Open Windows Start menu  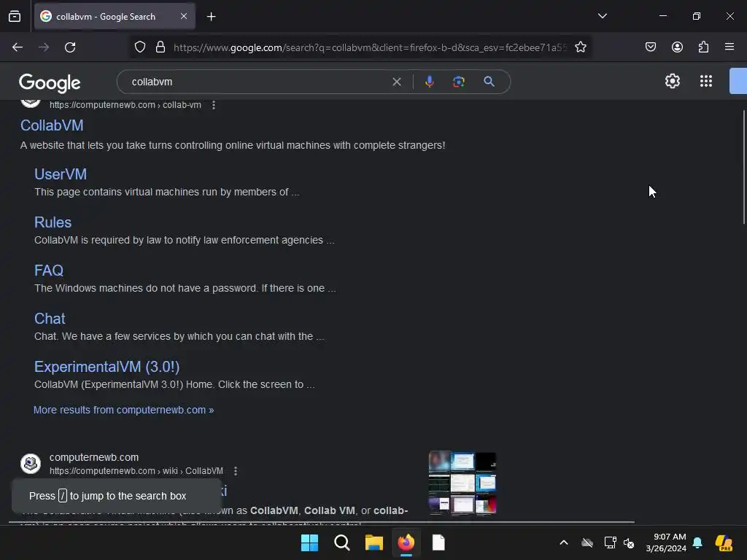click(x=309, y=542)
